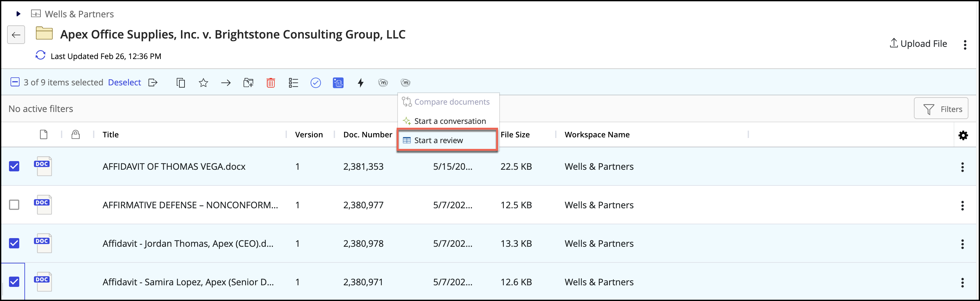This screenshot has width=980, height=301.
Task: Open folder options menu next to Upload File
Action: (965, 45)
